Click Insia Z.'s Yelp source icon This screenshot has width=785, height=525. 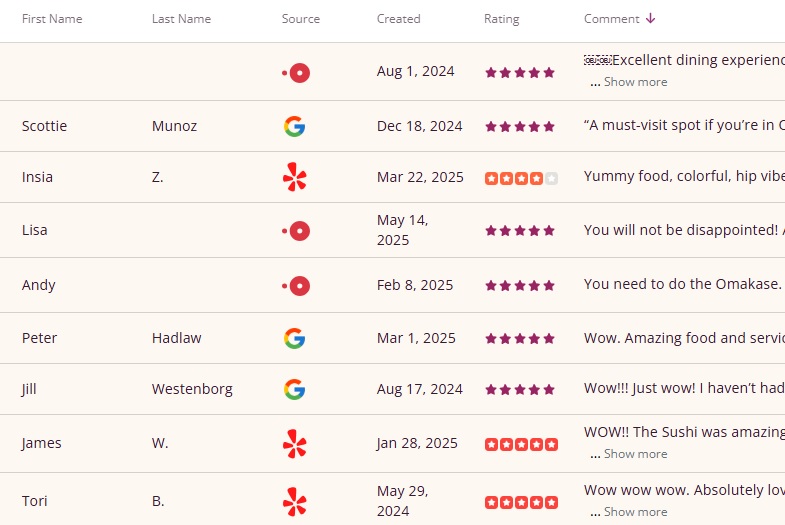(294, 178)
